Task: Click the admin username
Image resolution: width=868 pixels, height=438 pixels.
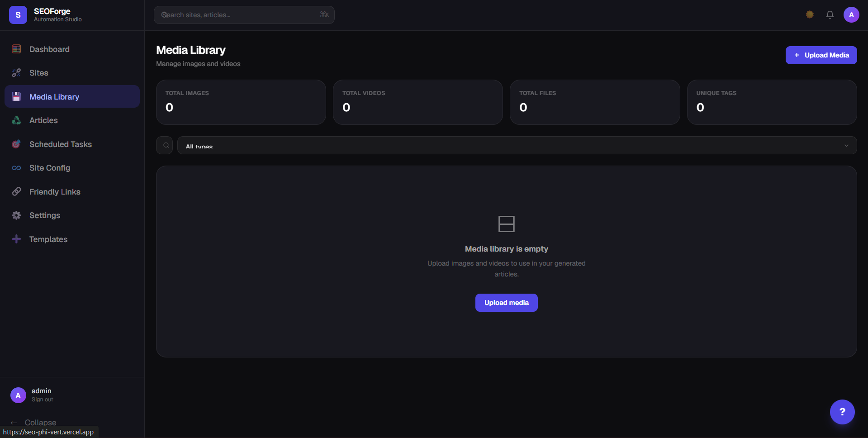Action: [41, 391]
